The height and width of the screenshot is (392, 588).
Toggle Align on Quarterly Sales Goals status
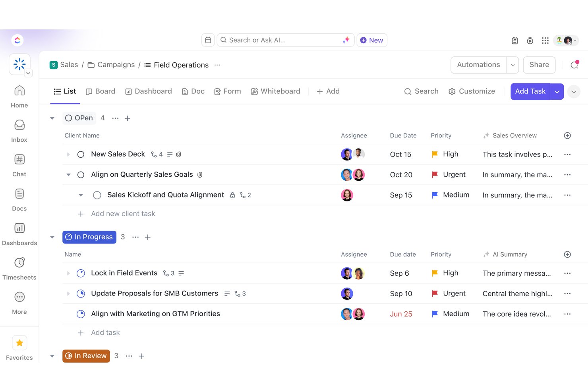81,175
